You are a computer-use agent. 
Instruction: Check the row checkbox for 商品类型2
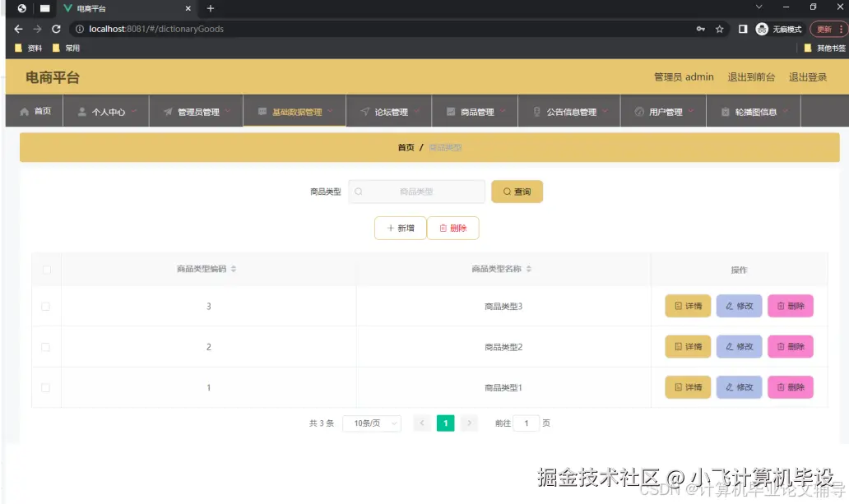click(x=47, y=346)
